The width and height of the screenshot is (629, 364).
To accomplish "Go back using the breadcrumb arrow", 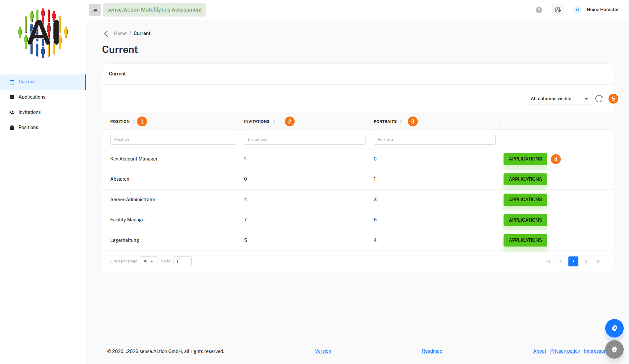I will [x=106, y=34].
